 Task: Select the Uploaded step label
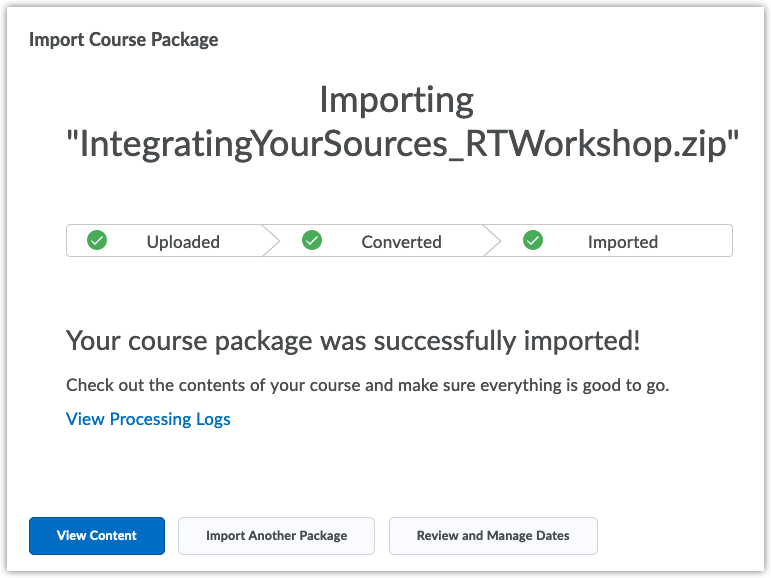(183, 242)
